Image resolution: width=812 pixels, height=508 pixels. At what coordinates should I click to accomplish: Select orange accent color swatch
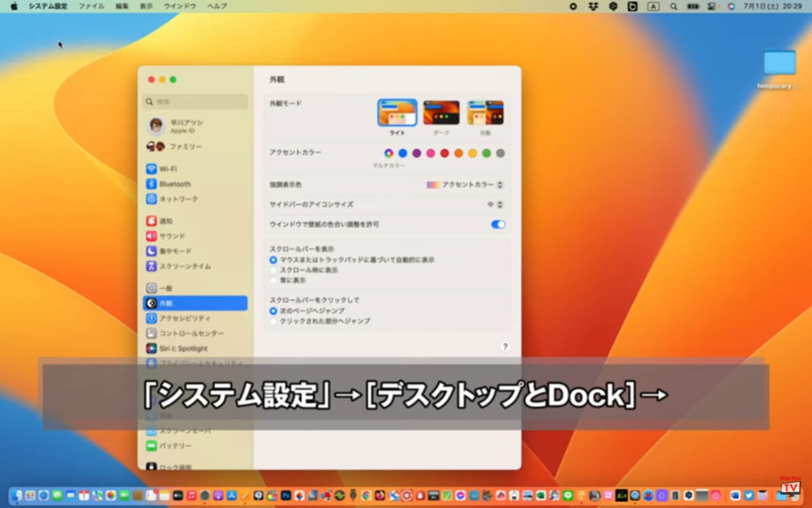459,153
